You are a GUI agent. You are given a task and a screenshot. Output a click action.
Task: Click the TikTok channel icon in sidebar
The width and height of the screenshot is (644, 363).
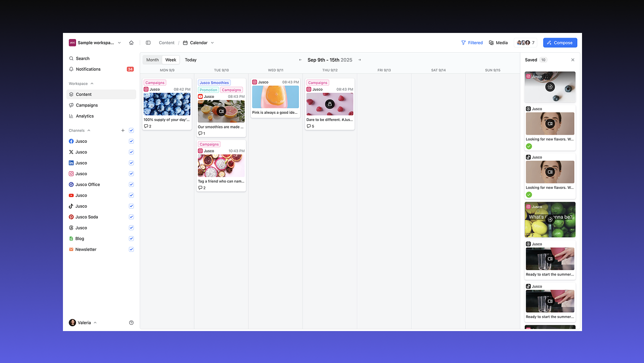[71, 206]
